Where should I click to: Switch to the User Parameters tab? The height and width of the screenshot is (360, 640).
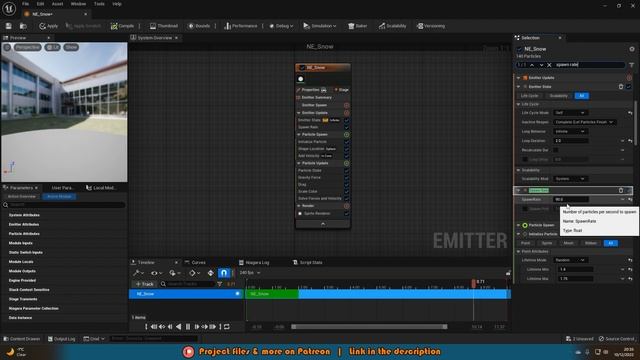click(62, 188)
